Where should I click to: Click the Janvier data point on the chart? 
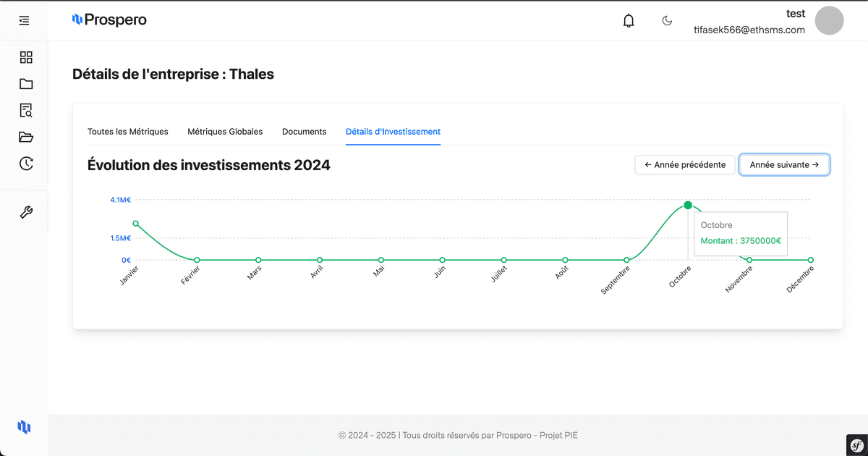[x=135, y=224]
